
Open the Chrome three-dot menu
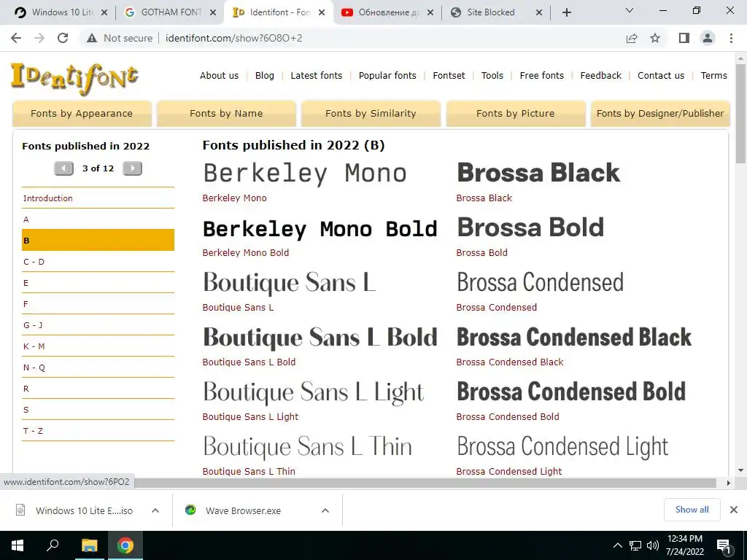coord(731,38)
